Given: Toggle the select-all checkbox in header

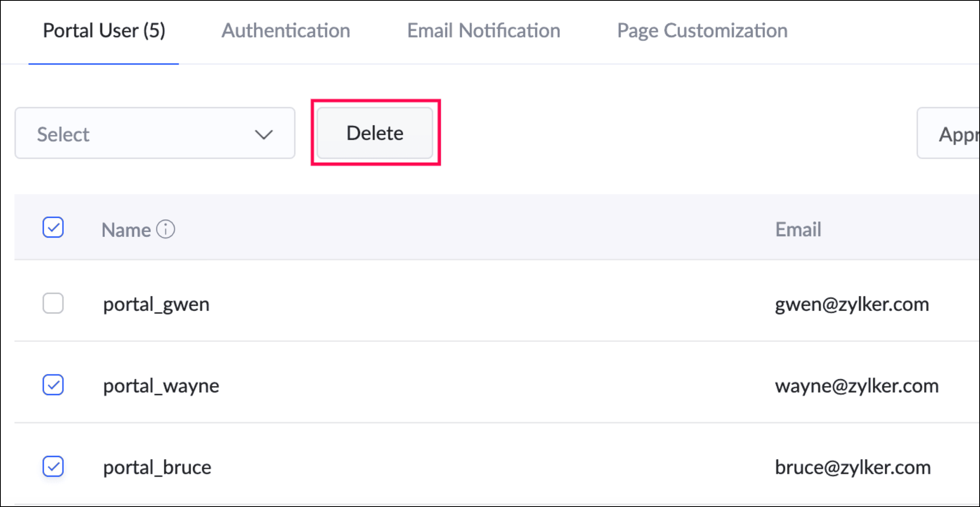Looking at the screenshot, I should point(53,227).
